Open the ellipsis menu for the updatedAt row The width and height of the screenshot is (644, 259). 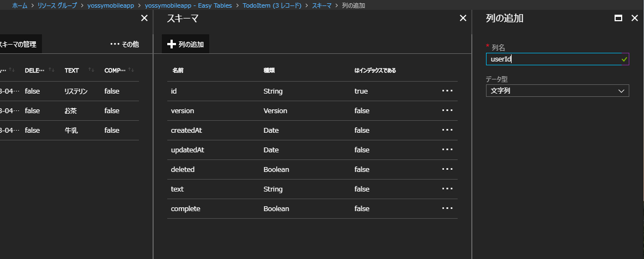(x=447, y=150)
